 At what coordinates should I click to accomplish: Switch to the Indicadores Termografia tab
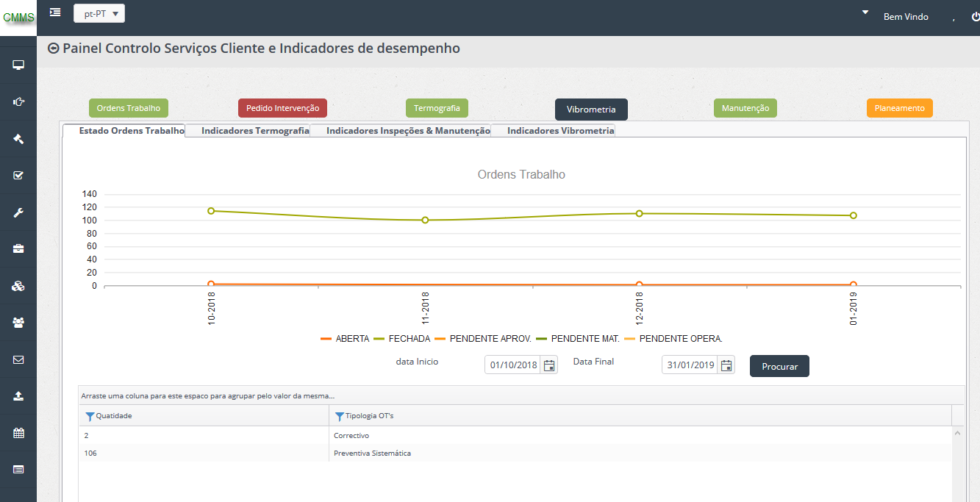247,130
